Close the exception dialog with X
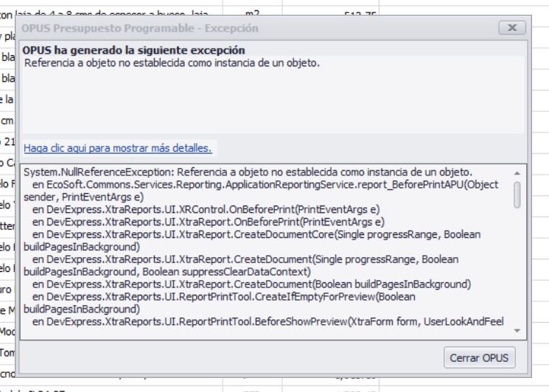The width and height of the screenshot is (549, 392). click(511, 27)
